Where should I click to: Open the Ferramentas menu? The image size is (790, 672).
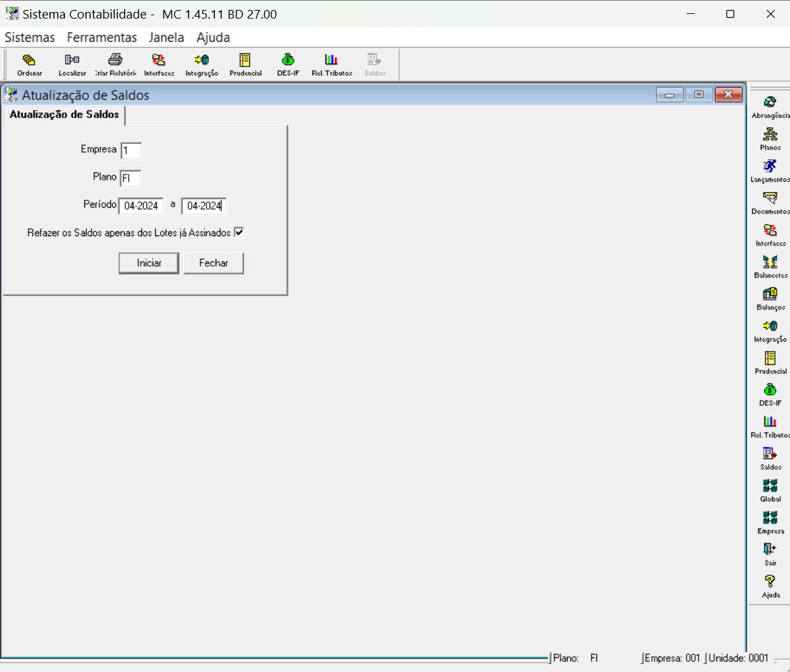pos(101,37)
